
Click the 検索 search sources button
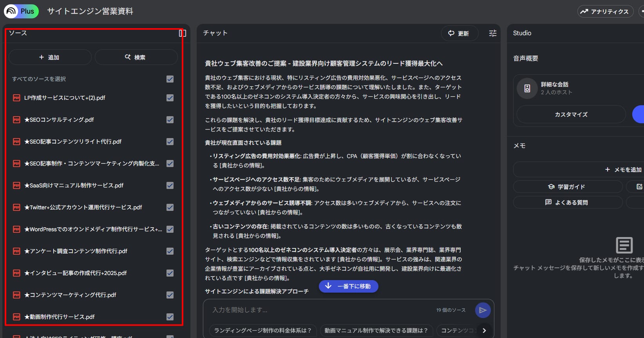click(x=136, y=57)
